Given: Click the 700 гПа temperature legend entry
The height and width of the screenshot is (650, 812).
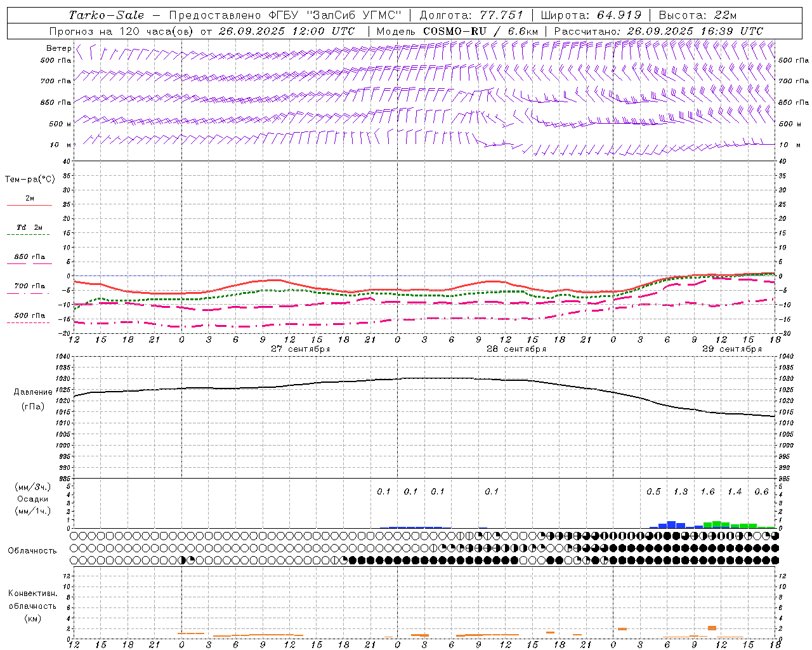Looking at the screenshot, I should click(29, 286).
